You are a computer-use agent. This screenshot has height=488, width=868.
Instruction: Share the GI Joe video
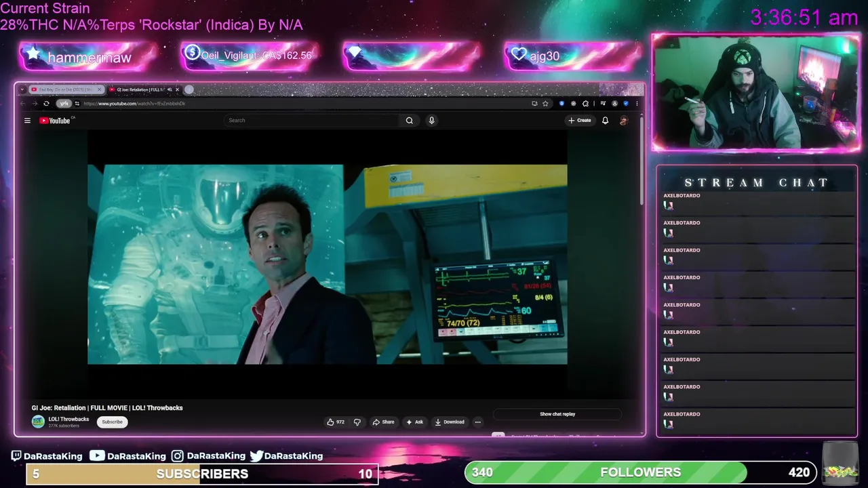click(x=383, y=422)
